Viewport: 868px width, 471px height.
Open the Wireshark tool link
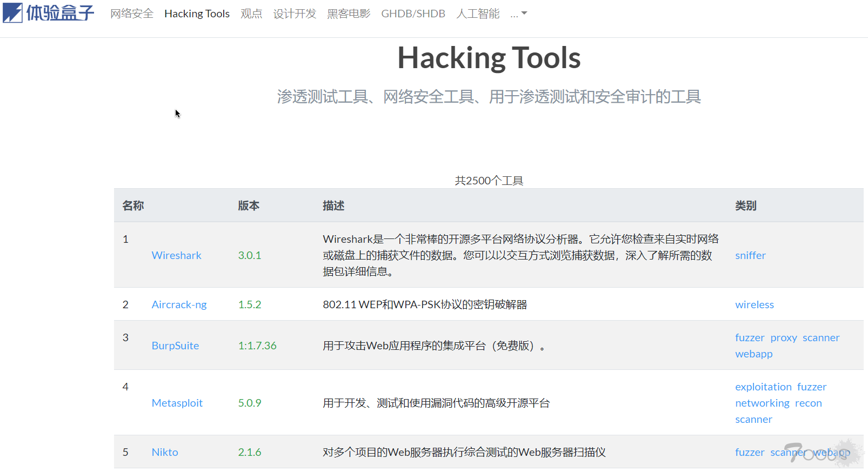pyautogui.click(x=176, y=255)
